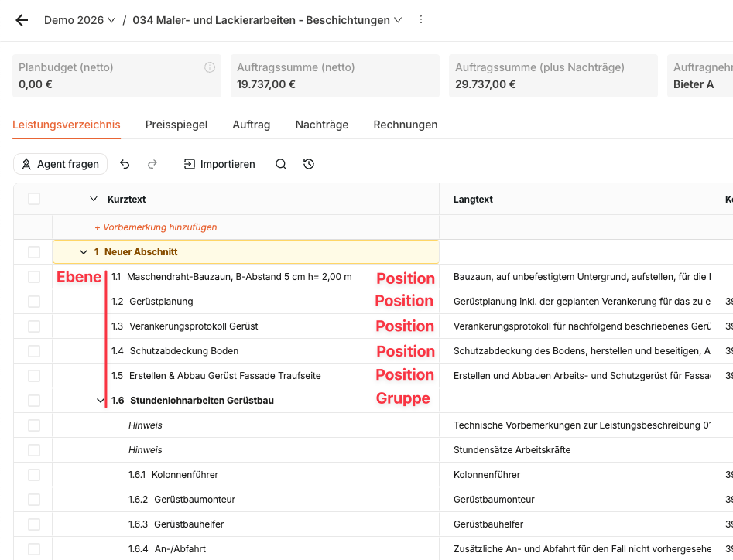Select the Auftragssumme (netto) card
The image size is (733, 560).
click(x=334, y=76)
